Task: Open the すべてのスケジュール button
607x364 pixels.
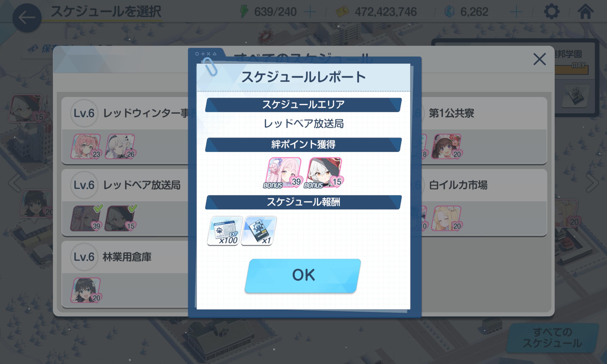Action: pos(553,338)
